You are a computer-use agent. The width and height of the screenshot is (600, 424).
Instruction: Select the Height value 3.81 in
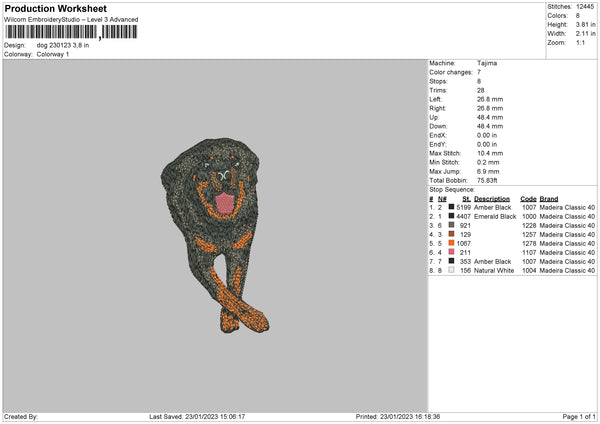585,24
